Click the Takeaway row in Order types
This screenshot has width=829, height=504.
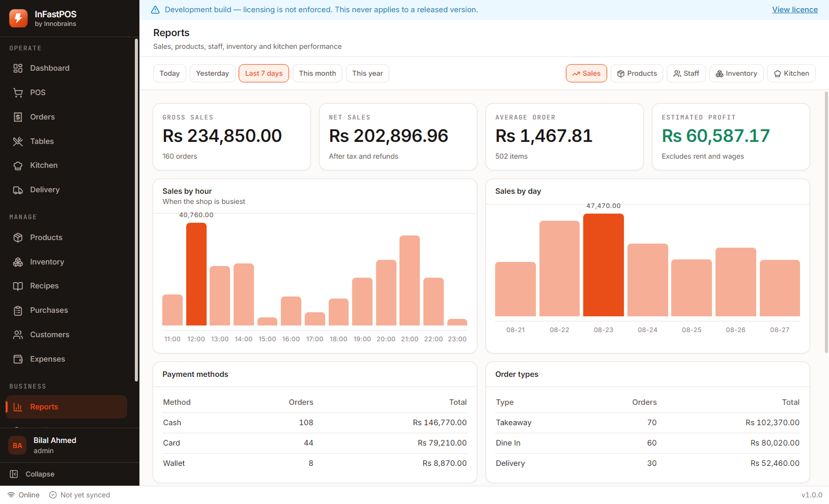[x=647, y=423]
